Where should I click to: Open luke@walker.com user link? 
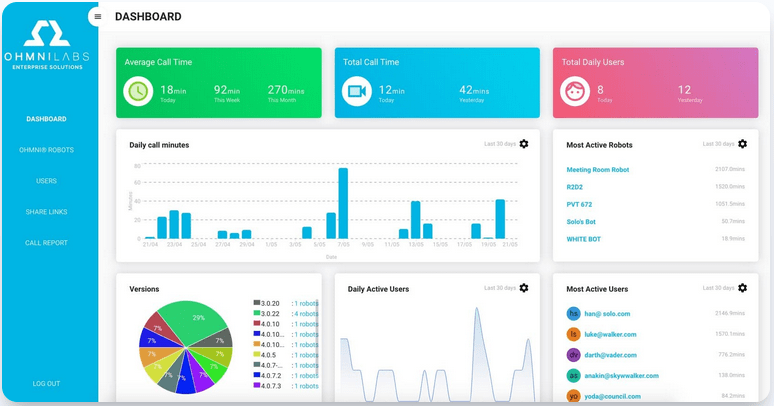[x=610, y=334]
